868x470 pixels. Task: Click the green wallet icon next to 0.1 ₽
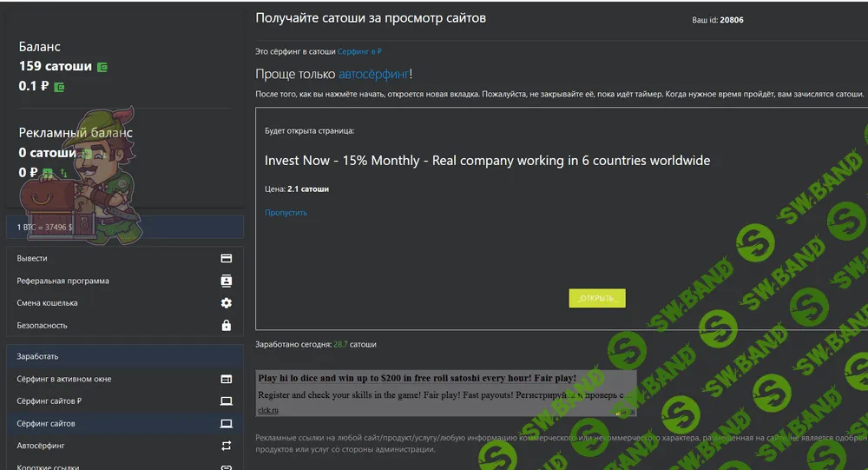59,87
